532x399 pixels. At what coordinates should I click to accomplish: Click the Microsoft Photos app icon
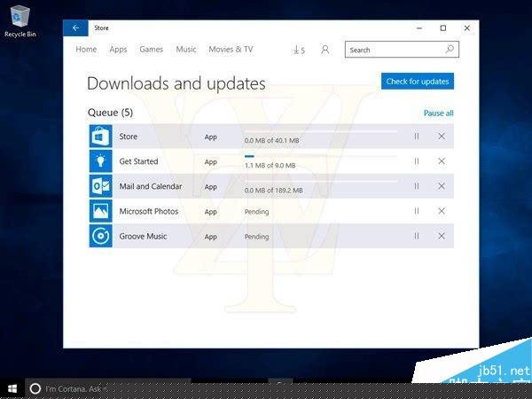[x=99, y=212]
